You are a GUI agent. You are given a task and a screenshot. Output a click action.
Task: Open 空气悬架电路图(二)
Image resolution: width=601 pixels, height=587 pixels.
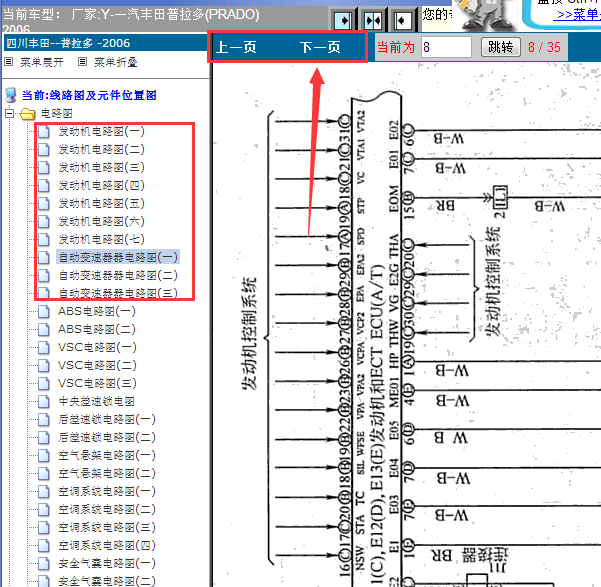(107, 474)
